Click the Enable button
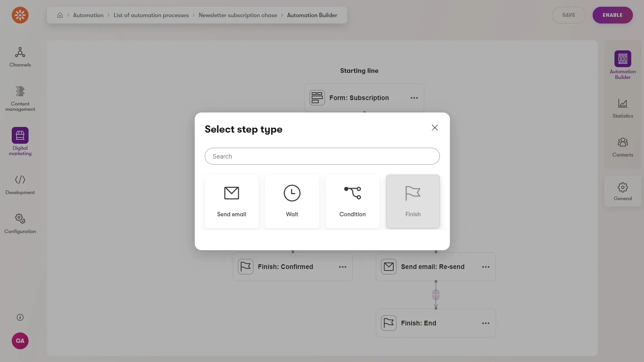644x362 pixels. tap(613, 15)
